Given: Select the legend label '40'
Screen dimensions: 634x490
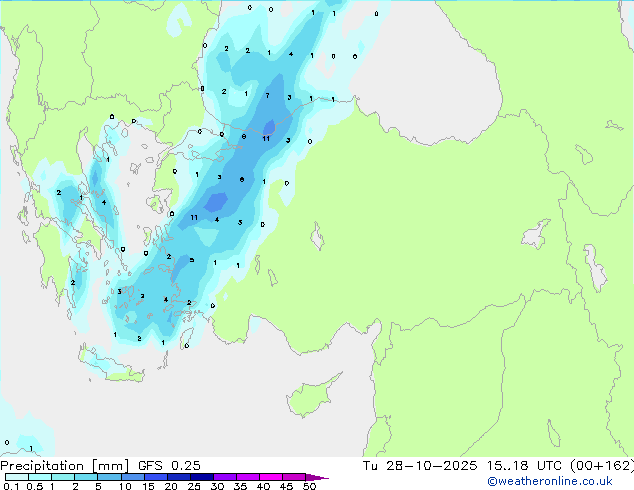Looking at the screenshot, I should (x=263, y=486).
